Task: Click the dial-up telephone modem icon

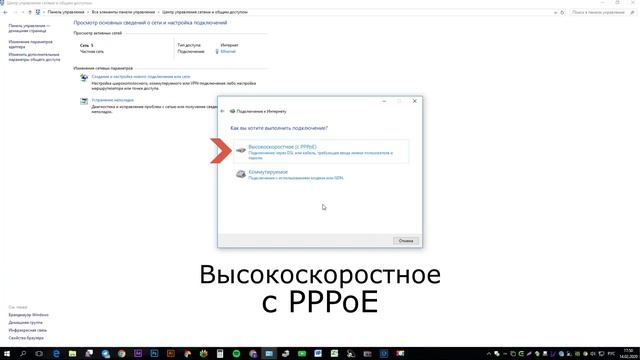Action: coord(241,174)
